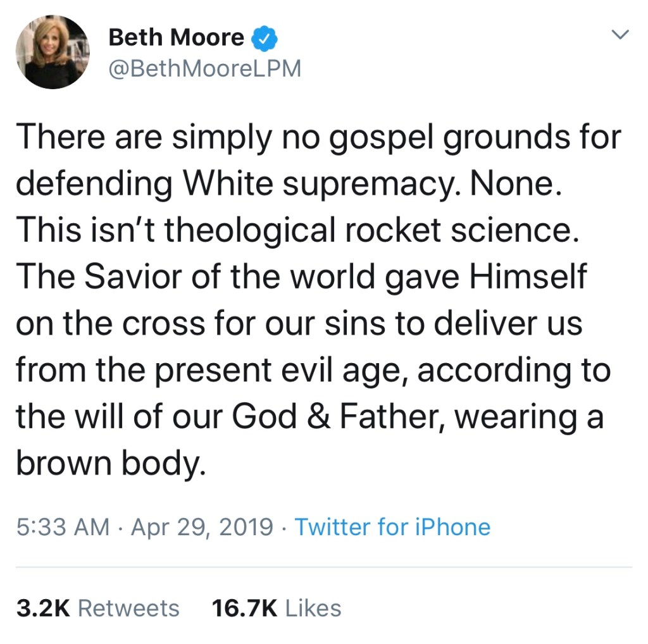Expand the tweet options chevron
This screenshot has width=648, height=644.
(x=621, y=35)
